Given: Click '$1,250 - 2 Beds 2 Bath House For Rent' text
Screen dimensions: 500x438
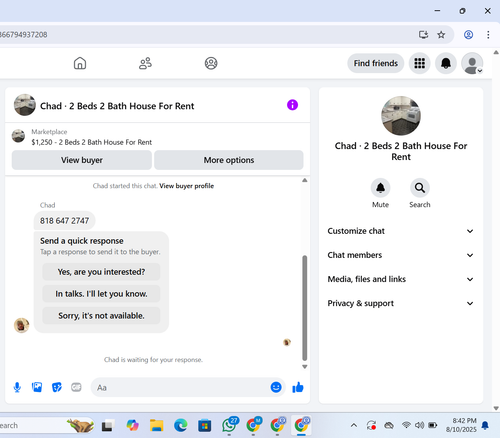Looking at the screenshot, I should (92, 142).
